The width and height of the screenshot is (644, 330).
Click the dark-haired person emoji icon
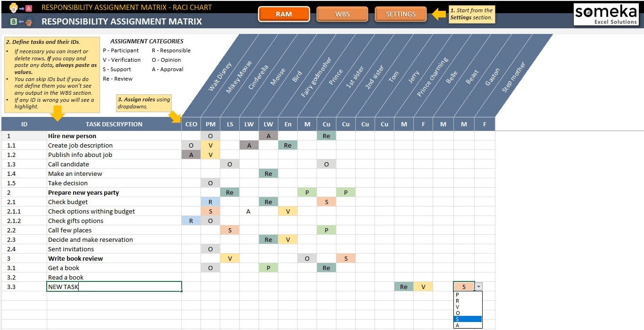click(x=29, y=21)
